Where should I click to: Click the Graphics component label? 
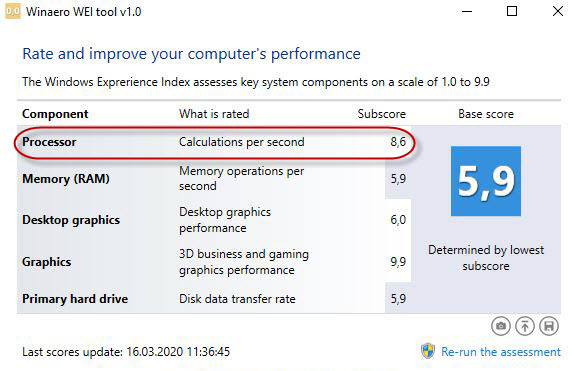coord(47,262)
